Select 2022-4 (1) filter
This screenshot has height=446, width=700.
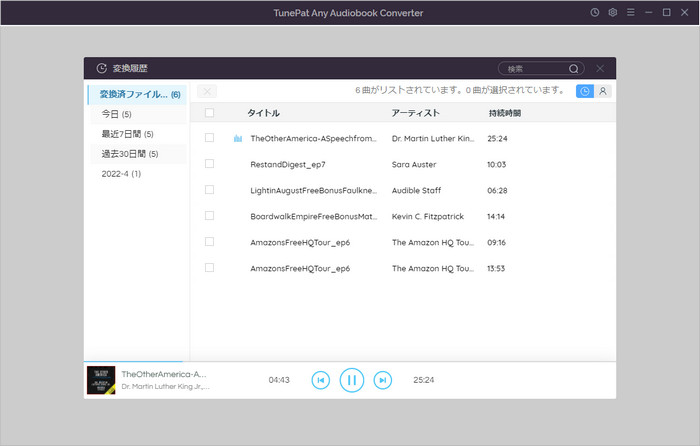coord(138,174)
